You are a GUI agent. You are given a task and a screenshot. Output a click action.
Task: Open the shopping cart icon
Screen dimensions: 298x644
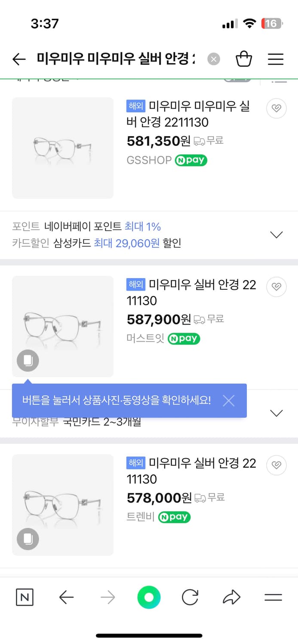244,59
